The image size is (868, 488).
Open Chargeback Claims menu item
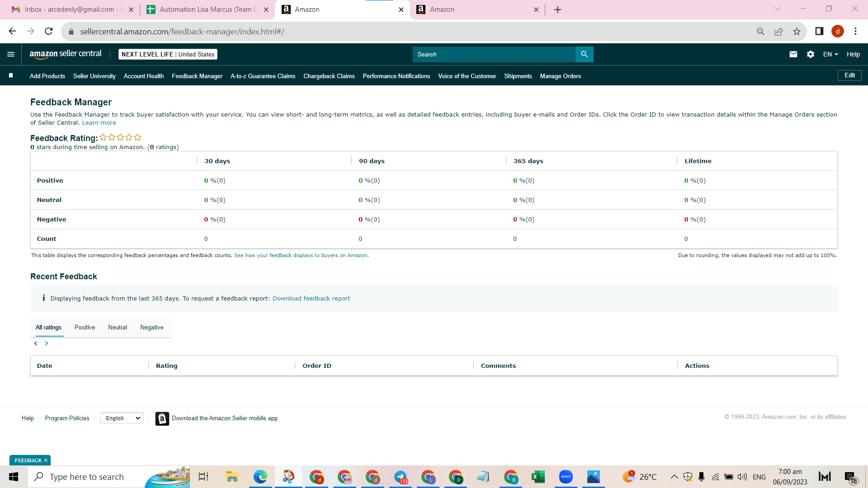329,76
